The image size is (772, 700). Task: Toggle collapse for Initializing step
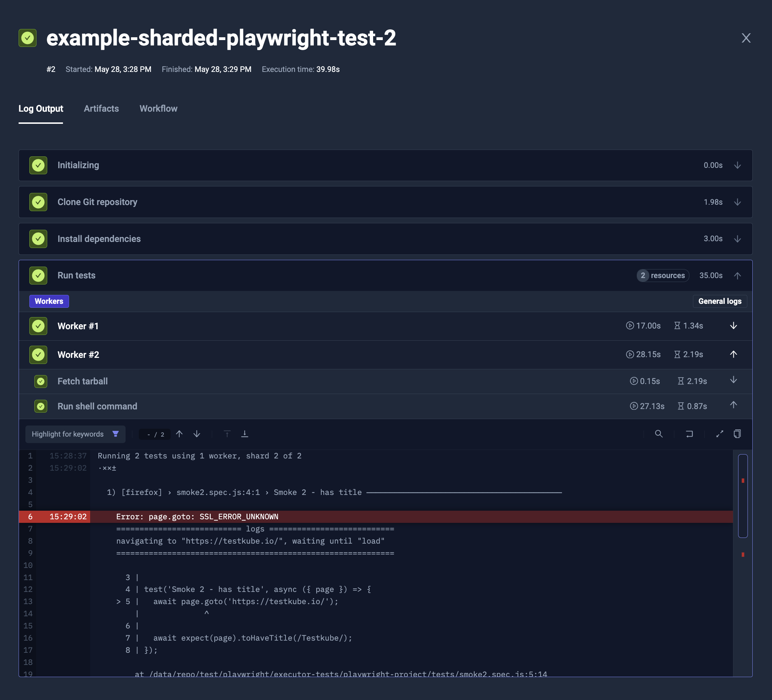pos(738,165)
